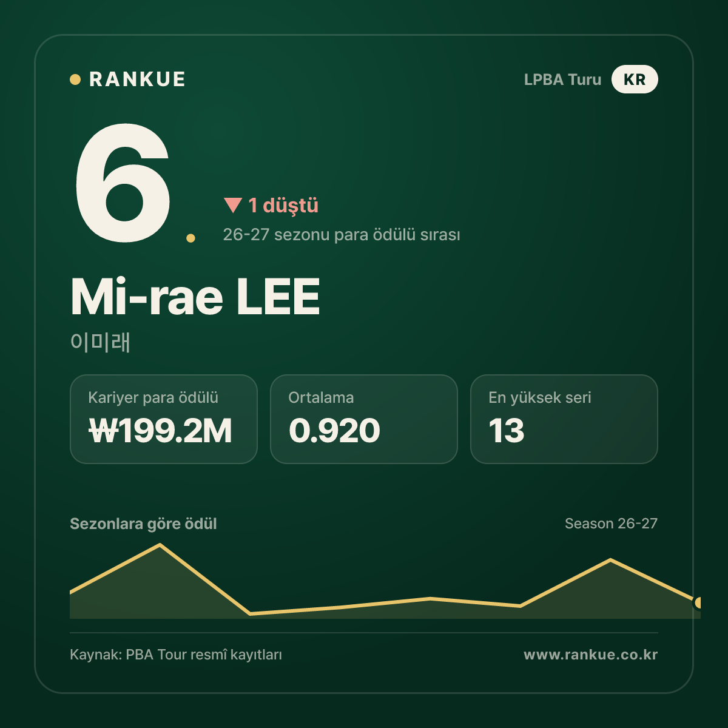Click the red down-triangle rank change icon
This screenshot has height=728, width=728.
(233, 205)
